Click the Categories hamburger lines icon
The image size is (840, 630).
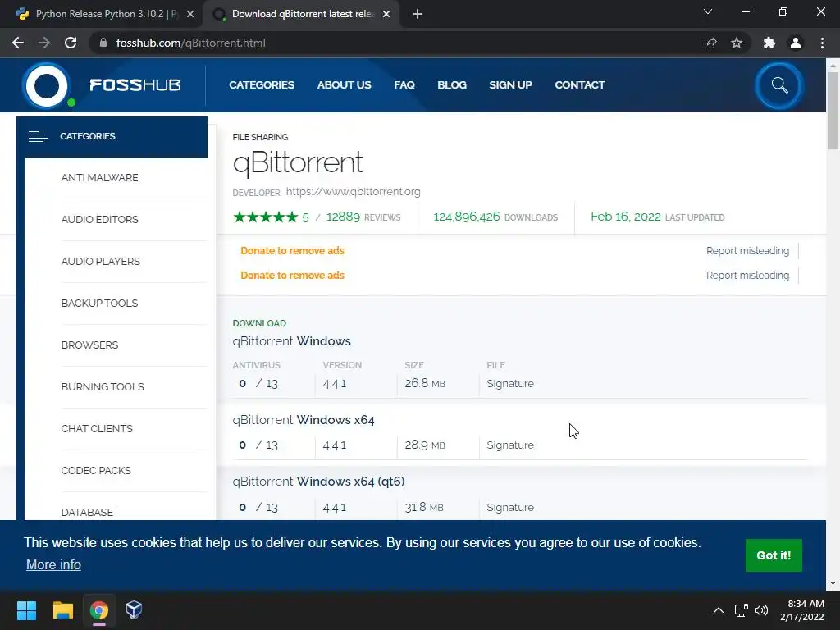click(38, 137)
